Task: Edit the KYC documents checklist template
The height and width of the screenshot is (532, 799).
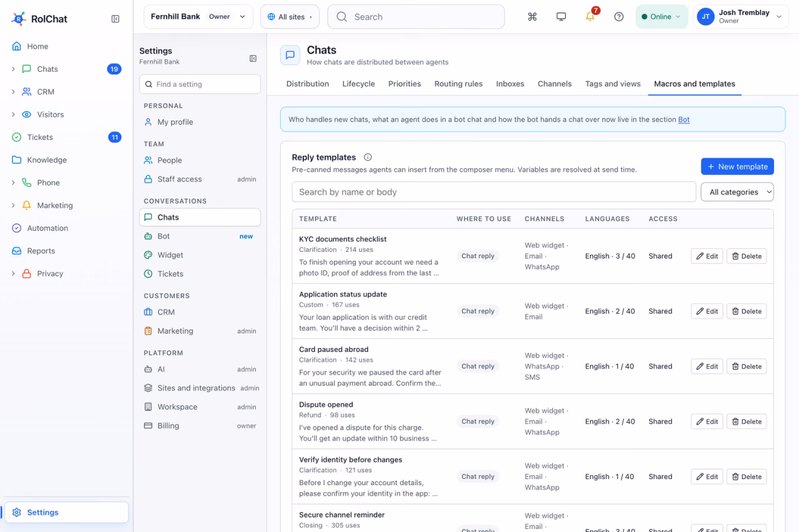Action: pyautogui.click(x=707, y=256)
